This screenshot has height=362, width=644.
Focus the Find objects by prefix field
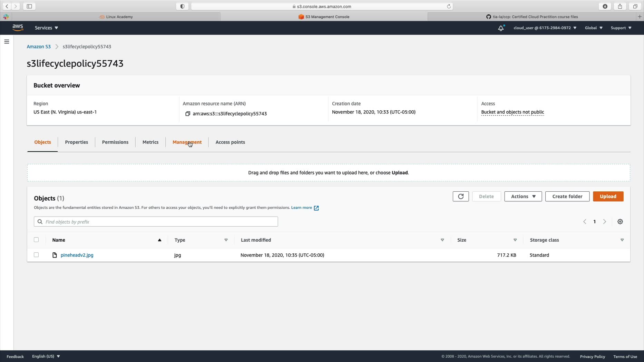coord(156,222)
